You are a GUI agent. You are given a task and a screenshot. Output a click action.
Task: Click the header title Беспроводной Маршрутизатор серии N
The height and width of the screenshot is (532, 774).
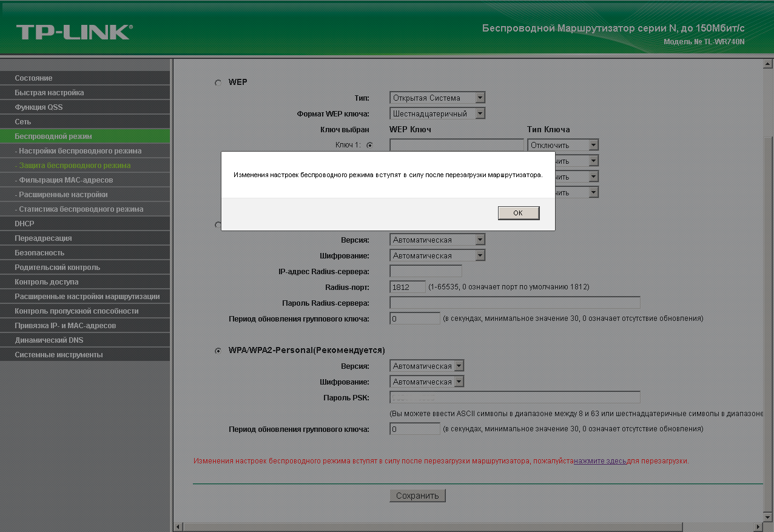click(613, 29)
